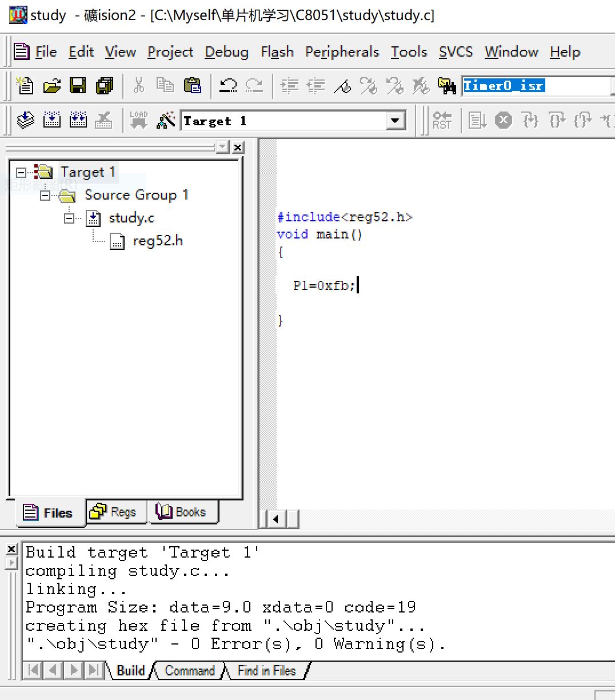Open the Target 1 combo box dropdown
This screenshot has width=615, height=700.
(x=394, y=121)
